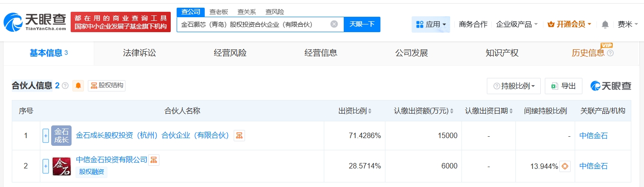Select the 查老板 search tab

pyautogui.click(x=219, y=12)
